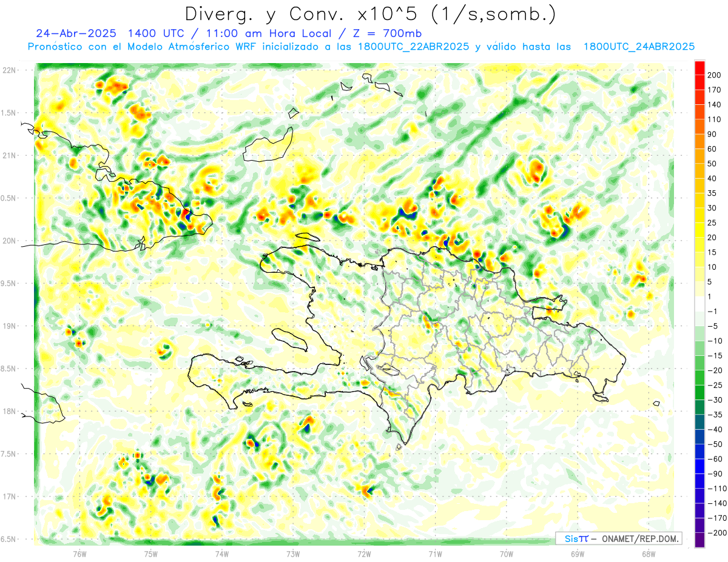Image resolution: width=728 pixels, height=562 pixels.
Task: Click the "70W" longitude label
Action: [x=507, y=554]
